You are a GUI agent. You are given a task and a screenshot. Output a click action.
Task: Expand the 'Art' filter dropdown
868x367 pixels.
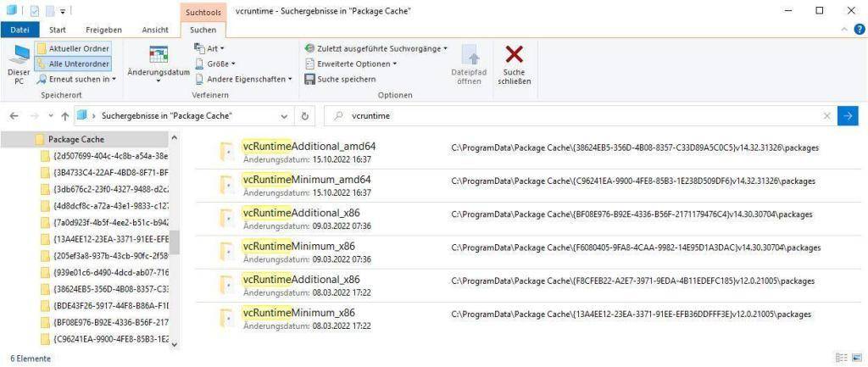coord(210,48)
